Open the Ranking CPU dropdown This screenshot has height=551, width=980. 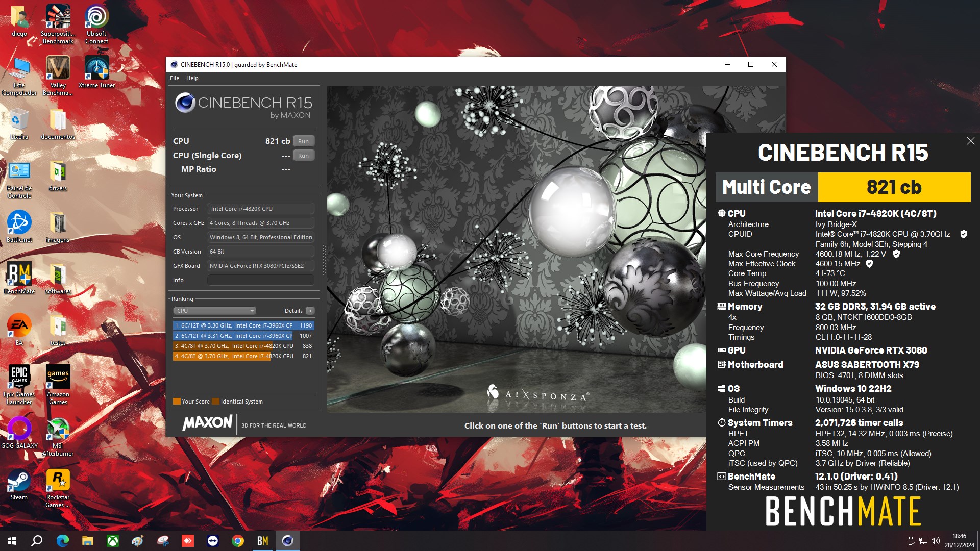coord(215,311)
